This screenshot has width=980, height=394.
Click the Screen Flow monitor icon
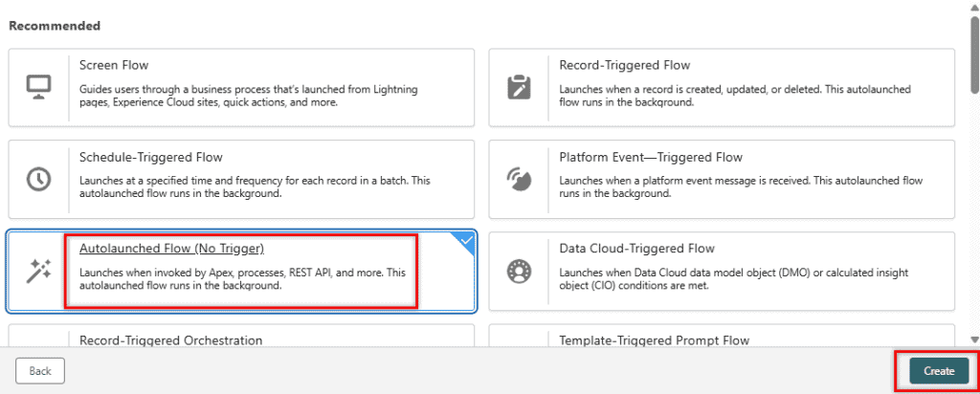click(x=38, y=87)
